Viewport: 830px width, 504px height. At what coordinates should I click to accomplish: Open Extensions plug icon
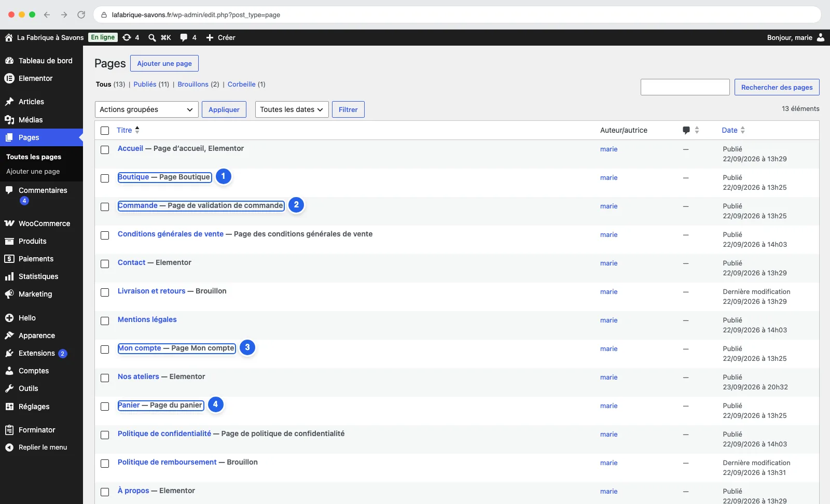(x=9, y=353)
